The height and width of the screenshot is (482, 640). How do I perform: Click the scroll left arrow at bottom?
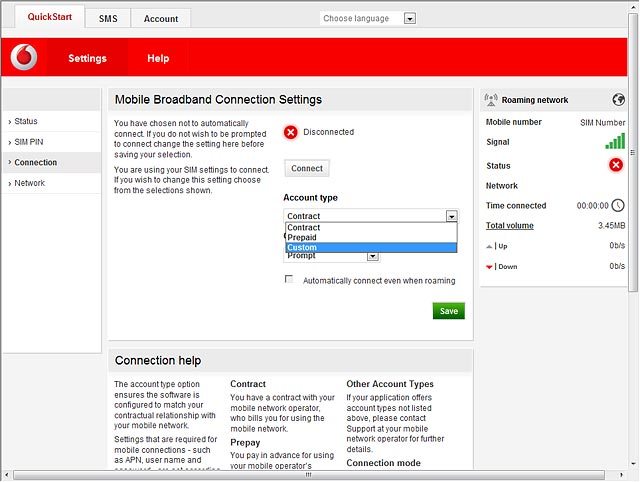(6, 475)
